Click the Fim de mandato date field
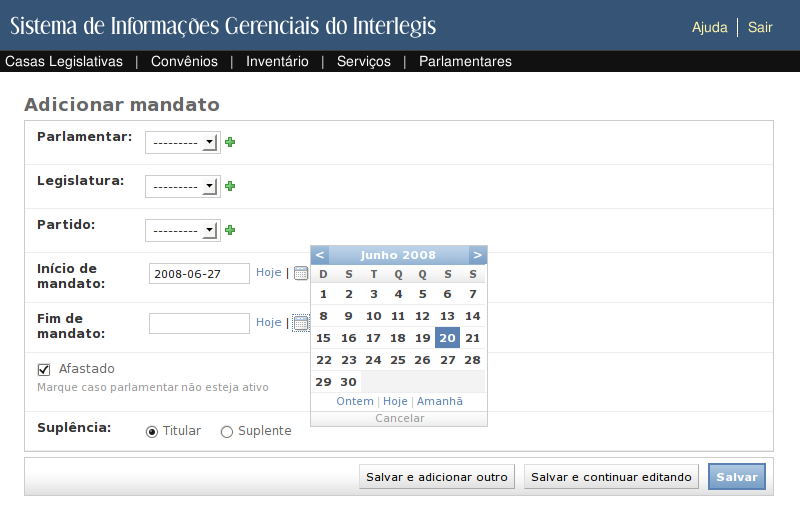Screen dimensions: 800x519 click(x=199, y=323)
